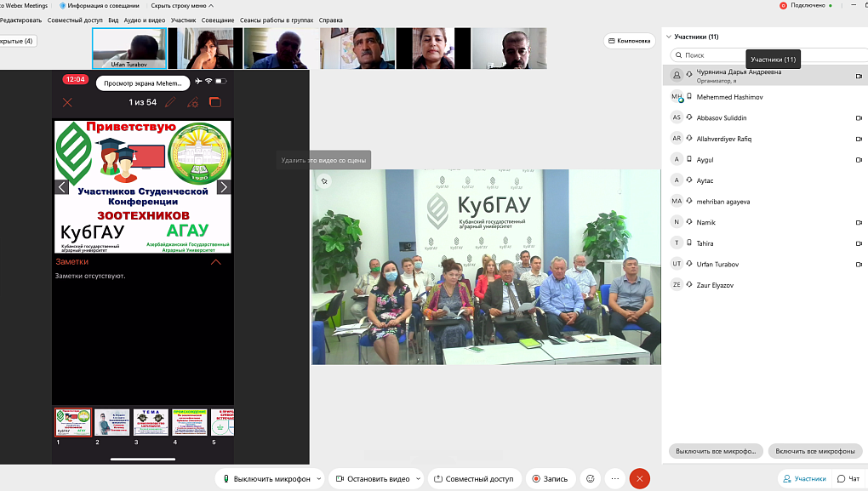Start recording with Запись button

pyautogui.click(x=551, y=479)
